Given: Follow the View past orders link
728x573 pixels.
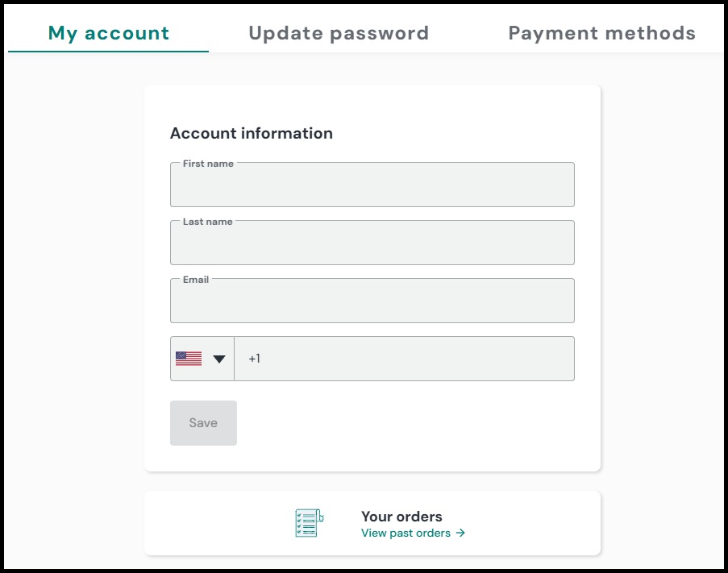Looking at the screenshot, I should [x=406, y=533].
